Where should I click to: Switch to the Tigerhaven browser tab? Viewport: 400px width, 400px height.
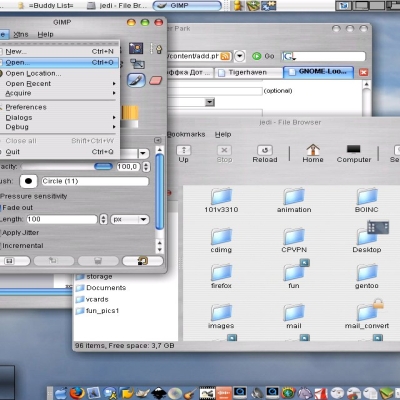pyautogui.click(x=248, y=72)
